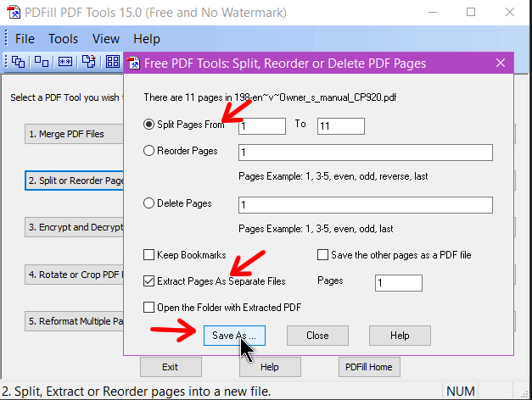
Task: Select the Split Pages From radio button
Action: coord(148,125)
